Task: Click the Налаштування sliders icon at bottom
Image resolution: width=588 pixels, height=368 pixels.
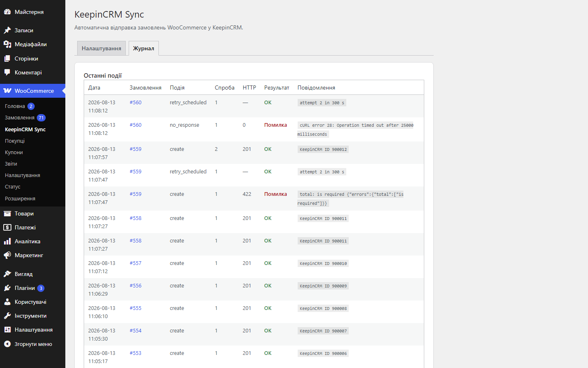Action: click(7, 330)
